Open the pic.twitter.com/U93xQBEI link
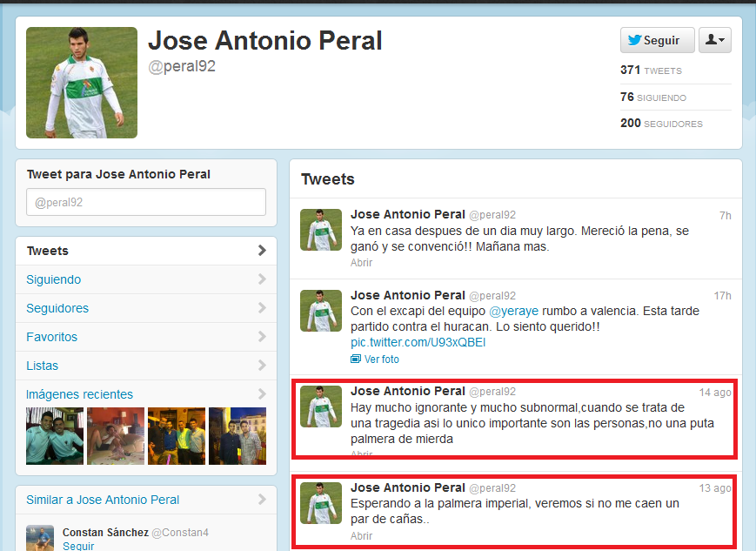The height and width of the screenshot is (551, 756). (418, 343)
